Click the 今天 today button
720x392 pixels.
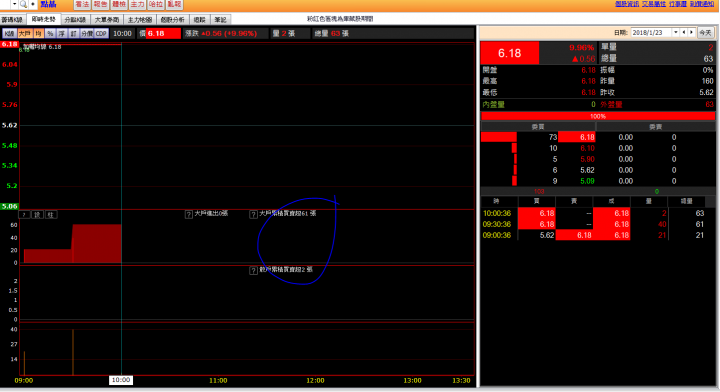[x=705, y=33]
